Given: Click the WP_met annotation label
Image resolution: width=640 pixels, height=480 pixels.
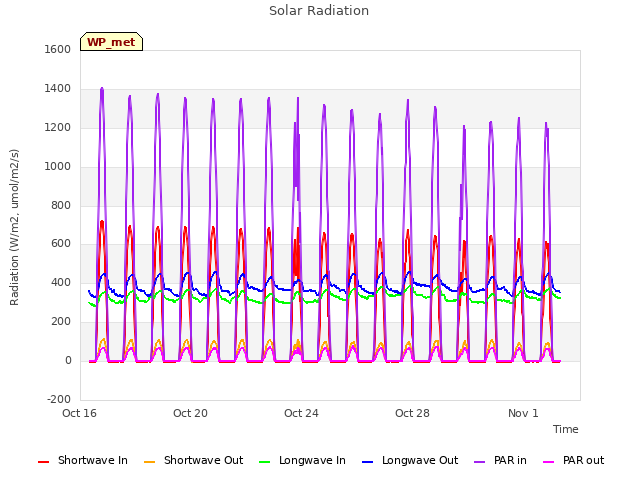Looking at the screenshot, I should [x=111, y=42].
